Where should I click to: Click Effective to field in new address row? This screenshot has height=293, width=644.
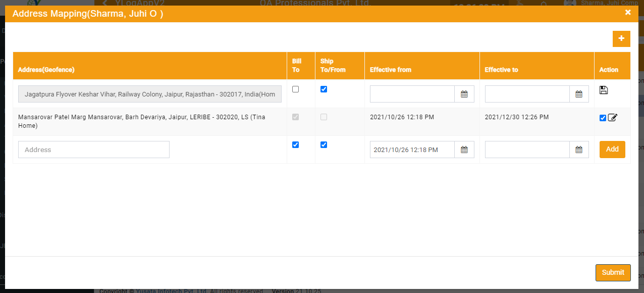[527, 150]
